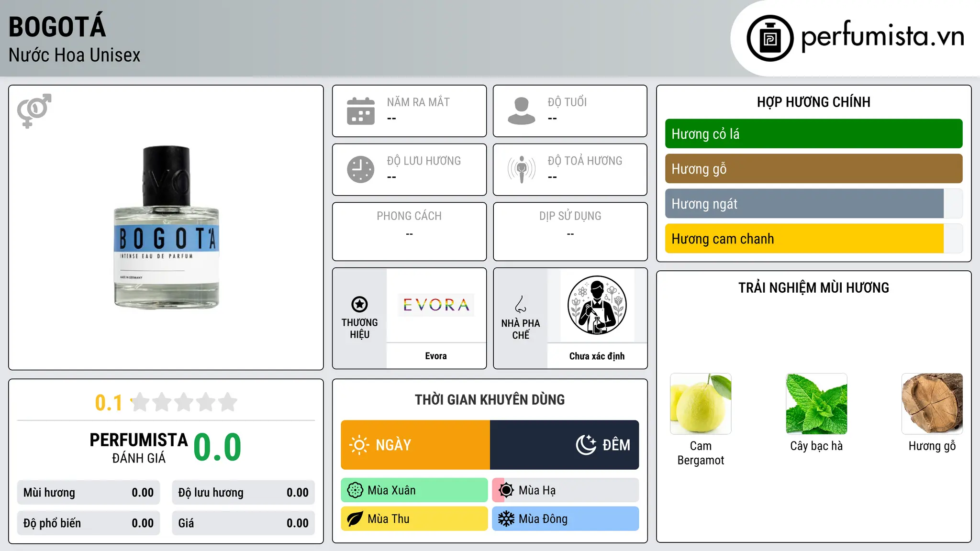The image size is (980, 551).
Task: Click the Cây bạc hà note caption
Action: (816, 446)
